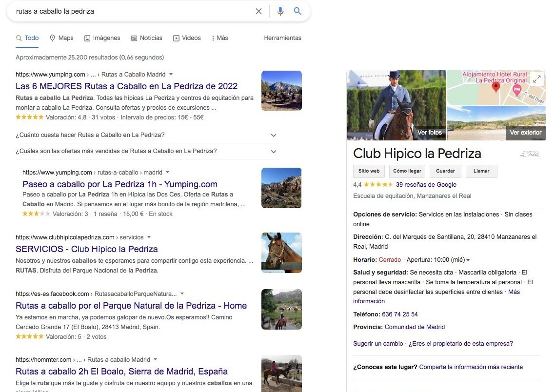This screenshot has width=555, height=392.
Task: Click thumbnail of Facebook Parque Natural result
Action: [x=281, y=309]
